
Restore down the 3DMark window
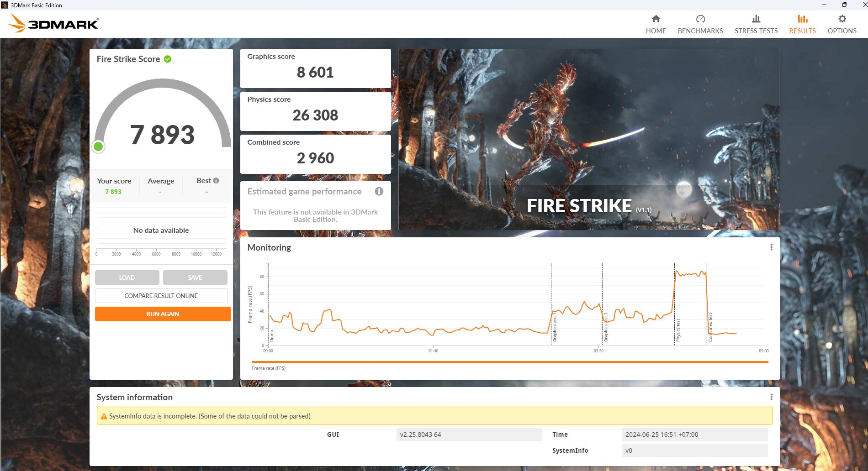[x=844, y=5]
